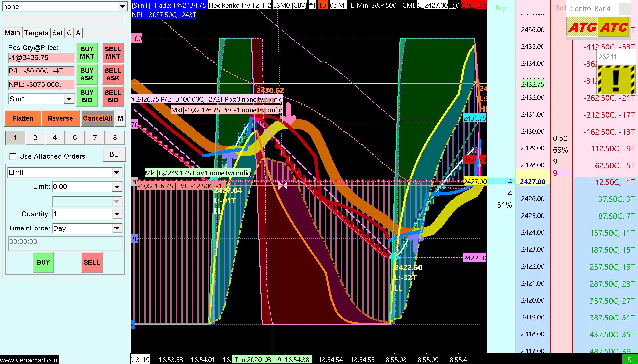Screen dimensions: 638x364
Task: Open the TimeInForce Day dropdown
Action: pyautogui.click(x=117, y=228)
